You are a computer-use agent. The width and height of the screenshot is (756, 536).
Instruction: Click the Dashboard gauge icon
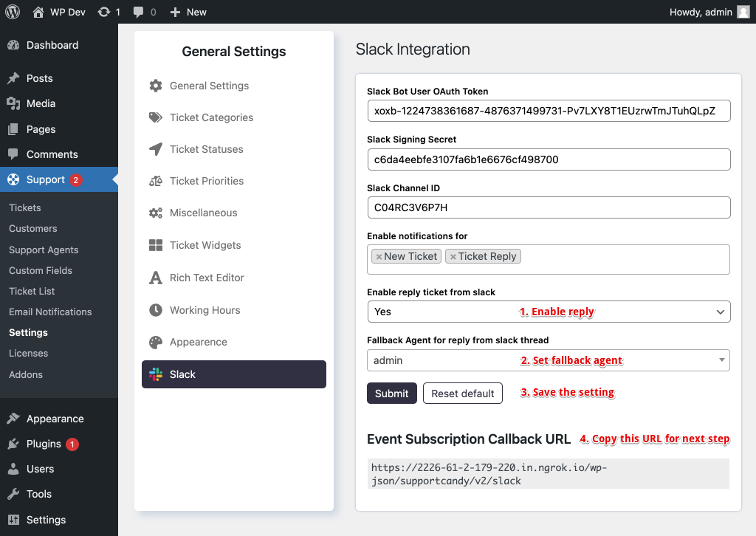point(13,45)
